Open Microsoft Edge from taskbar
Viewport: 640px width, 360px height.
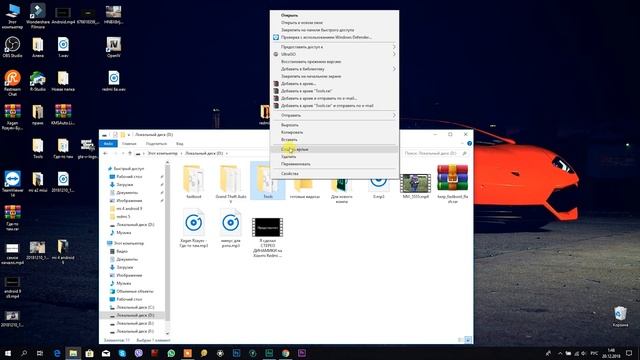(x=57, y=353)
